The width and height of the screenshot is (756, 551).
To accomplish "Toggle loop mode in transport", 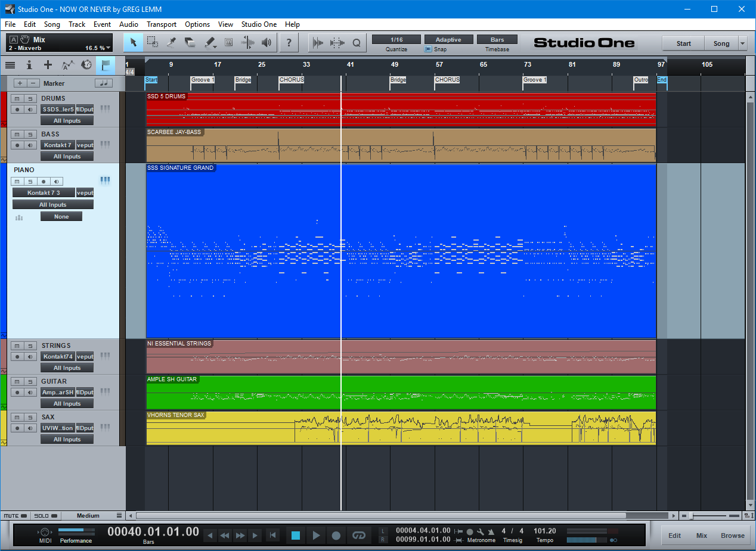I will 358,535.
